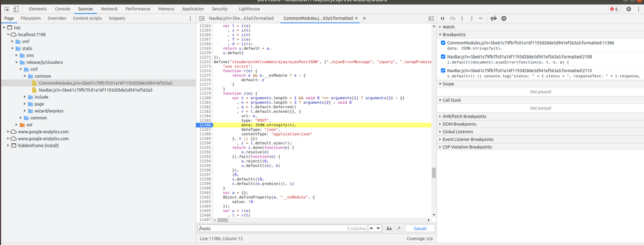
Task: Step over next function call
Action: pyautogui.click(x=452, y=19)
